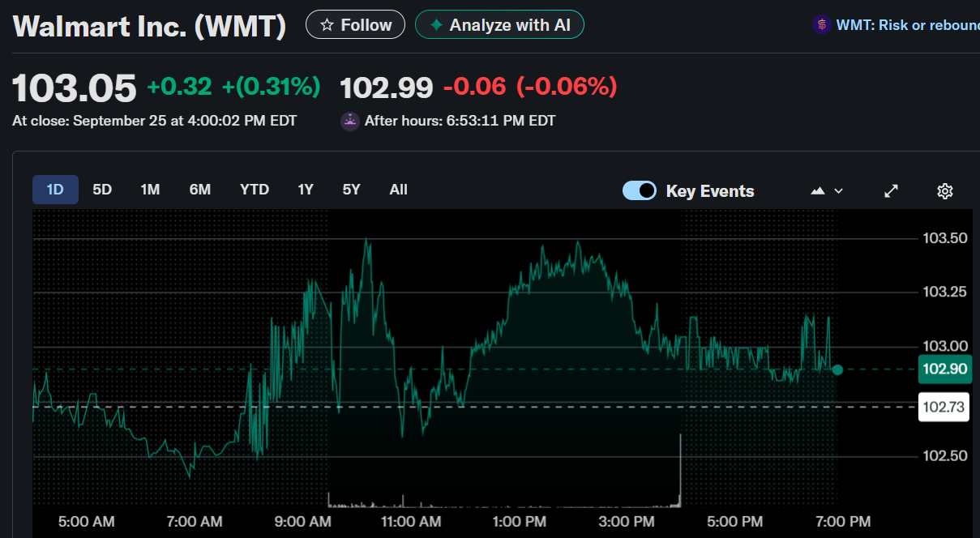Click the star icon in Follow button
The height and width of the screenshot is (538, 980).
[x=327, y=25]
